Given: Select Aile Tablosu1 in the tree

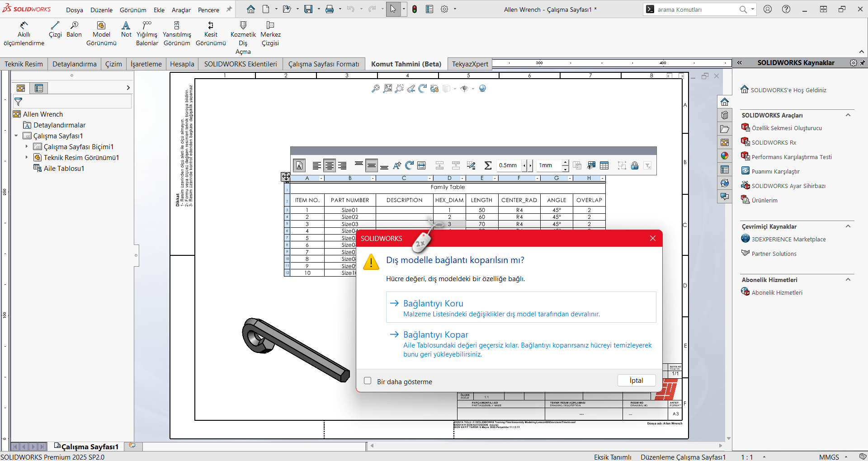Looking at the screenshot, I should pyautogui.click(x=64, y=168).
